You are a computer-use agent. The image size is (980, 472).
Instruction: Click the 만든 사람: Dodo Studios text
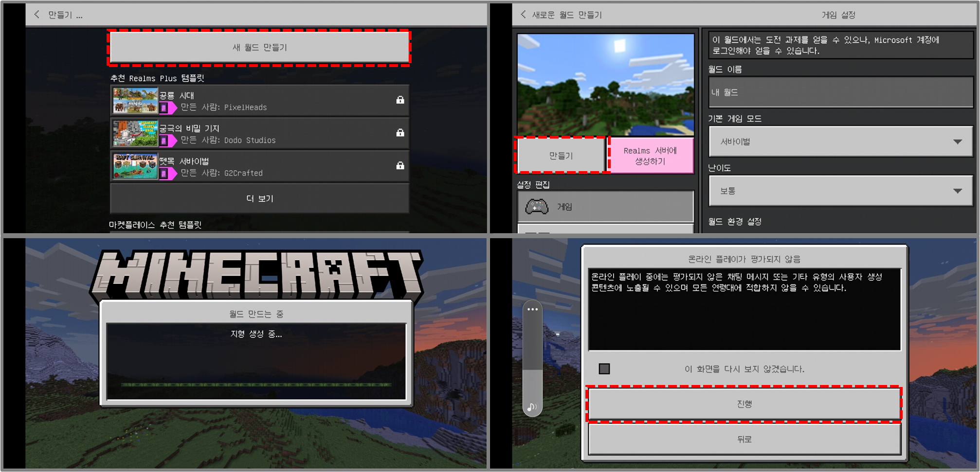tap(228, 140)
